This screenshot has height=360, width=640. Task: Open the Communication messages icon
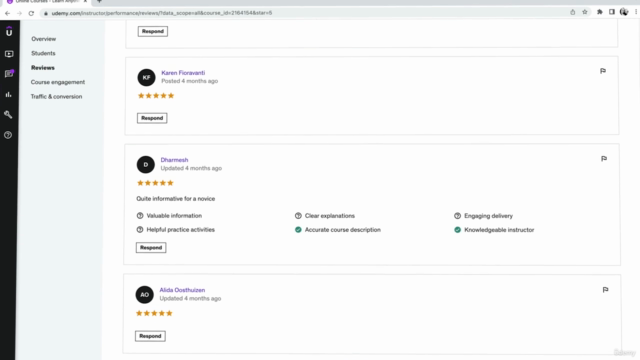tap(9, 74)
